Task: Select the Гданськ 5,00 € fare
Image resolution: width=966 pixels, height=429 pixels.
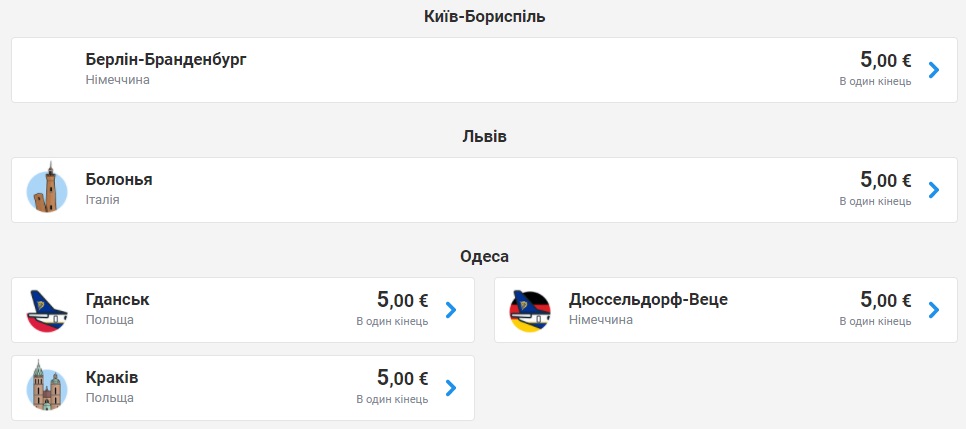Action: click(402, 300)
